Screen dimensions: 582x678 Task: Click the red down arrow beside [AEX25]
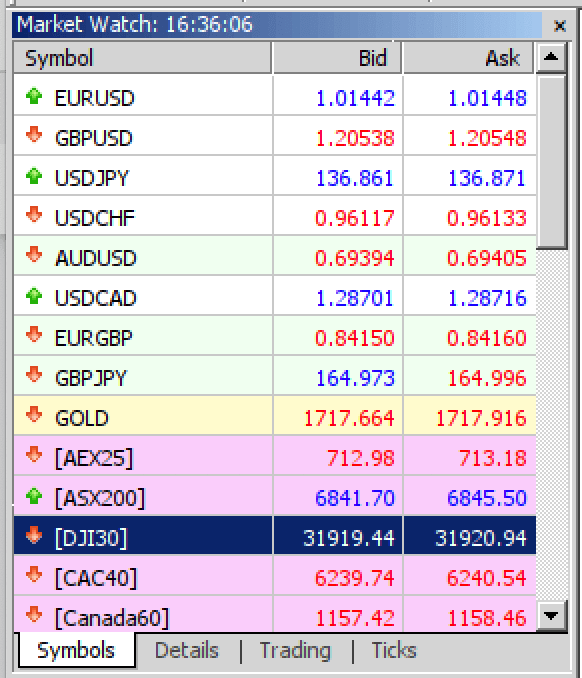[34, 454]
